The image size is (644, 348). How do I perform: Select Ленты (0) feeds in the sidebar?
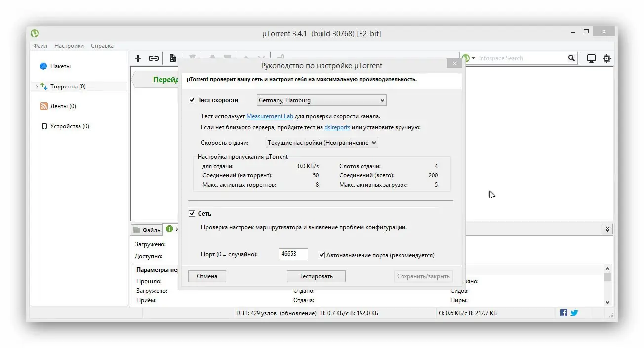pyautogui.click(x=63, y=106)
